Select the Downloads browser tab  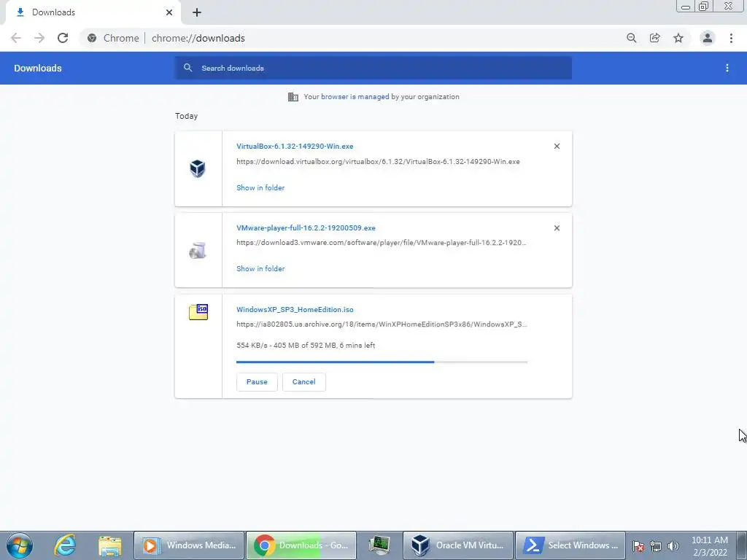(93, 12)
